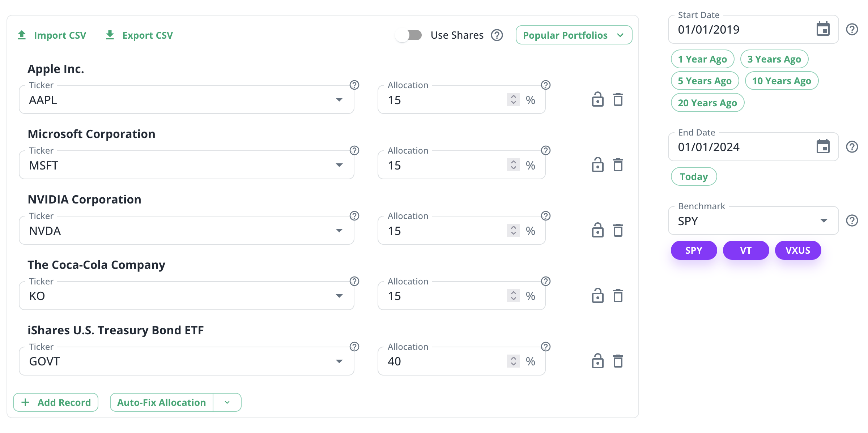
Task: Expand the AAPL ticker dropdown
Action: coord(339,100)
